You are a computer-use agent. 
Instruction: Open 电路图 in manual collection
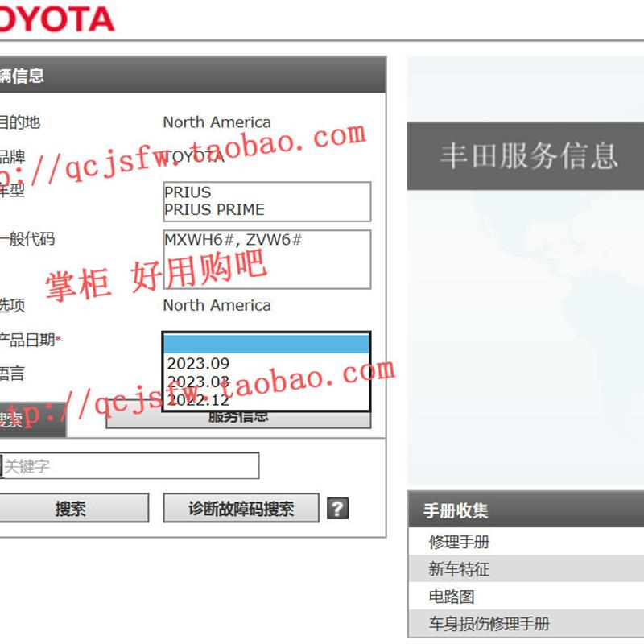point(526,596)
